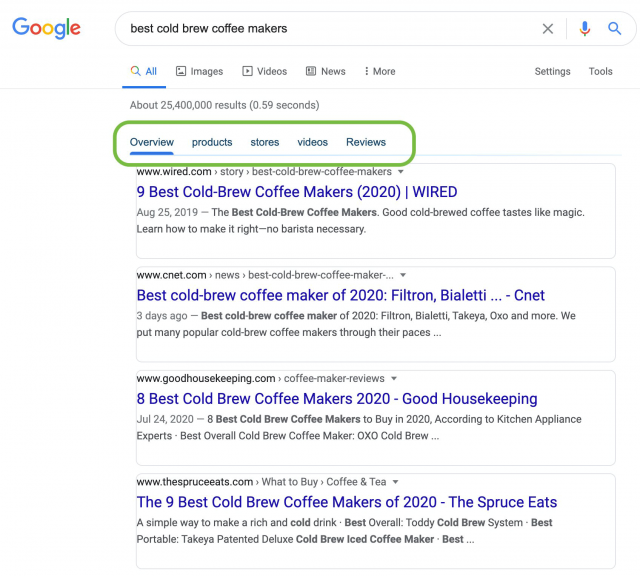Image resolution: width=640 pixels, height=576 pixels.
Task: Select the All search tab
Action: [144, 71]
